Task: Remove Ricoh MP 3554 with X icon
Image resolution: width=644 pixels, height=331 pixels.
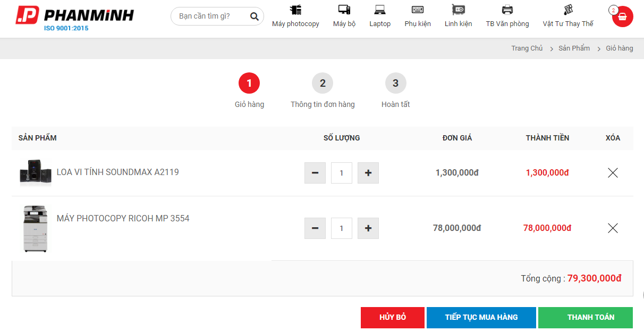Action: coord(613,228)
